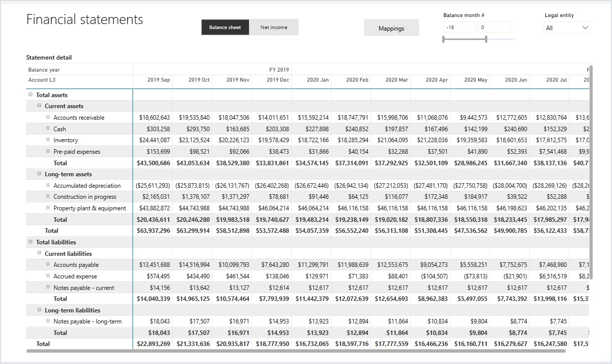Select the 2020 Jul column header
Viewport: 612px width, 364px height.
pos(556,80)
